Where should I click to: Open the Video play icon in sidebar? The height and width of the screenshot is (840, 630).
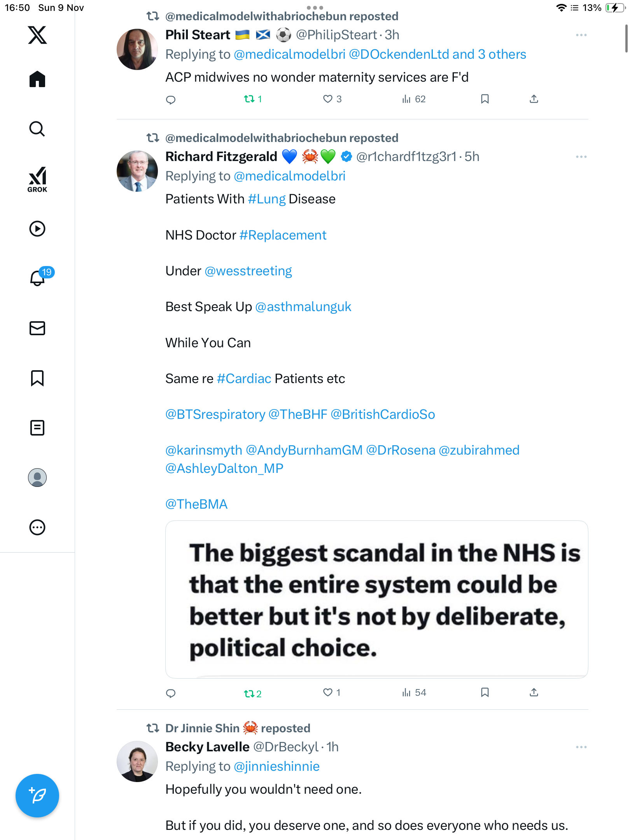37,229
